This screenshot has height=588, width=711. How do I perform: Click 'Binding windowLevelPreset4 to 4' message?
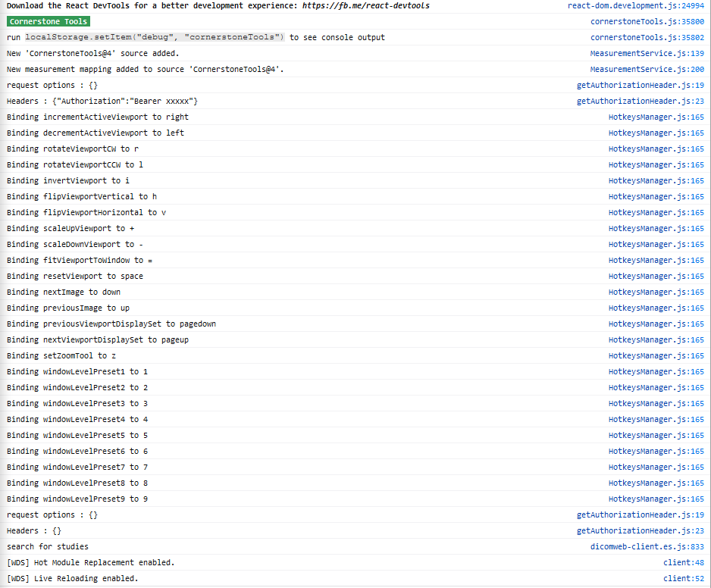(77, 419)
